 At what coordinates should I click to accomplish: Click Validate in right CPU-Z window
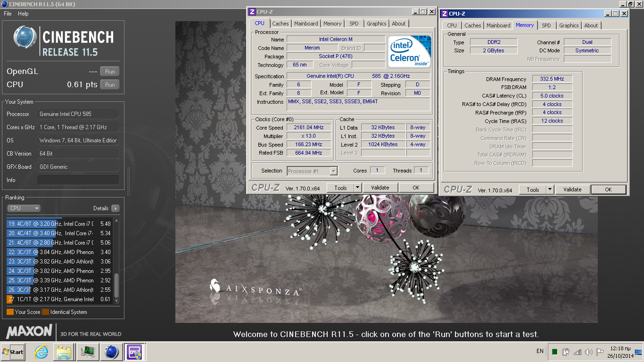tap(572, 189)
